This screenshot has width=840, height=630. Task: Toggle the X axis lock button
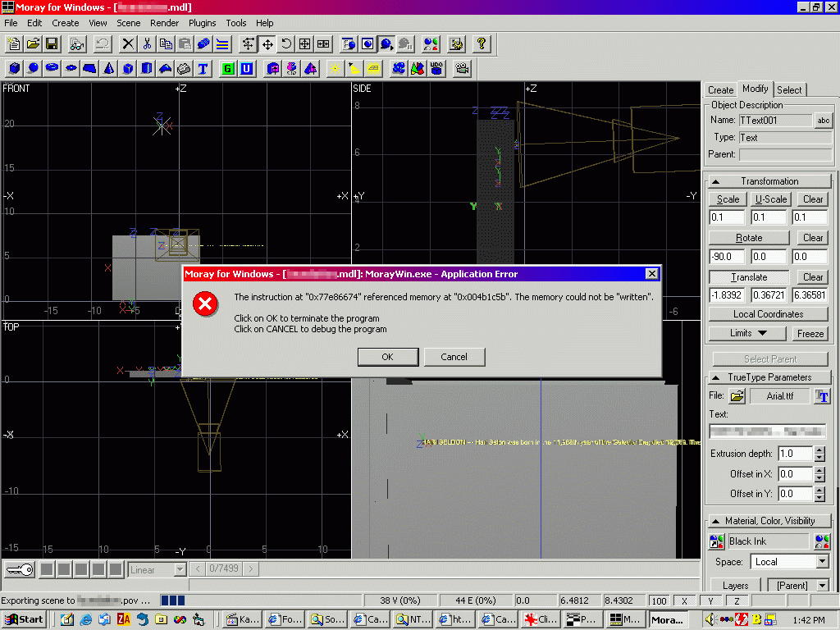click(684, 600)
